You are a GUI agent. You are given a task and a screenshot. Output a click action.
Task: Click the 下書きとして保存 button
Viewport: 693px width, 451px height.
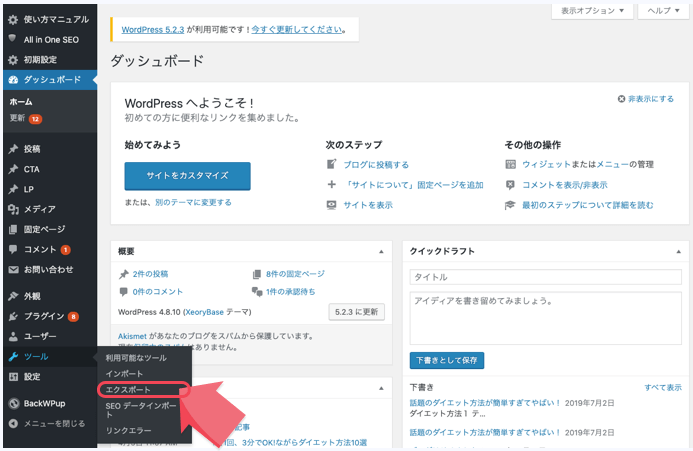(x=447, y=360)
